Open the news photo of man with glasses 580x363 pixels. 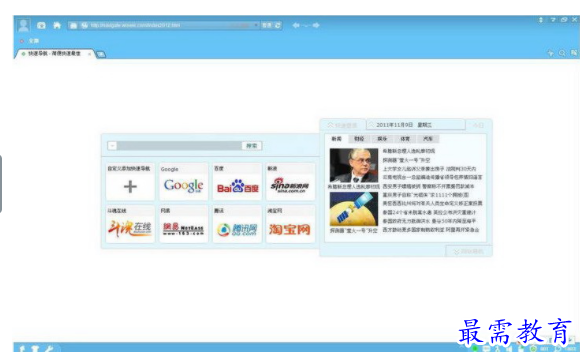[354, 165]
